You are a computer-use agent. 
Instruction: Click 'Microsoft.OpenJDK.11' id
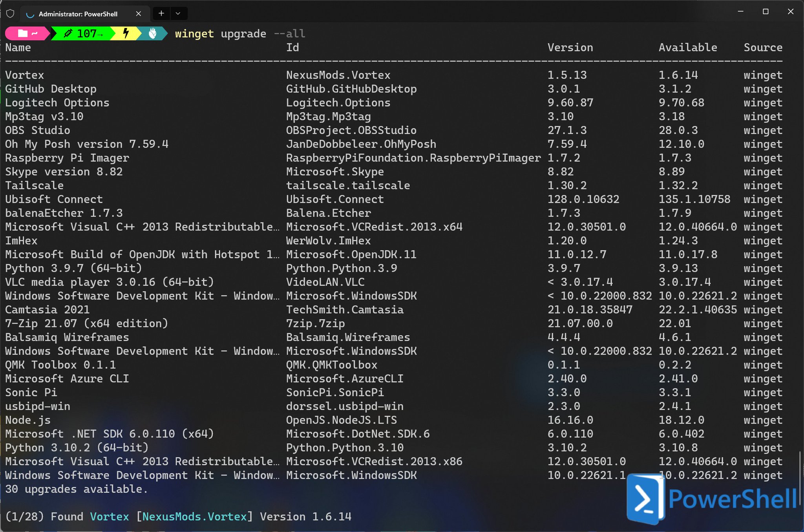351,254
